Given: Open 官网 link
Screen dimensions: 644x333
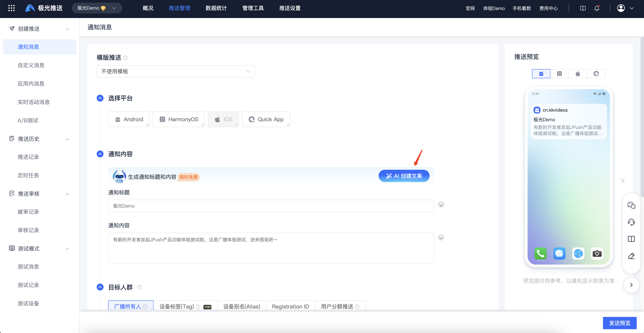Looking at the screenshot, I should click(470, 8).
